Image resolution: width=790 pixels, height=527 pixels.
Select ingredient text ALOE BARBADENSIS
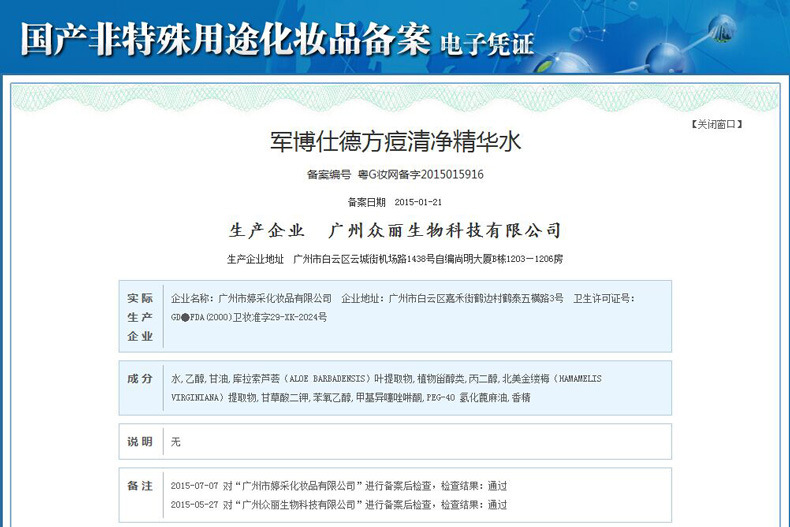pyautogui.click(x=326, y=378)
